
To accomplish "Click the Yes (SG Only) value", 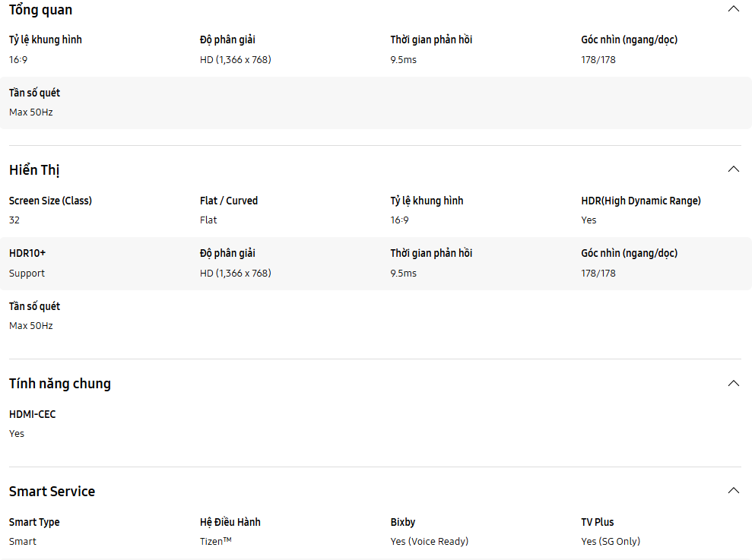I will tap(611, 541).
